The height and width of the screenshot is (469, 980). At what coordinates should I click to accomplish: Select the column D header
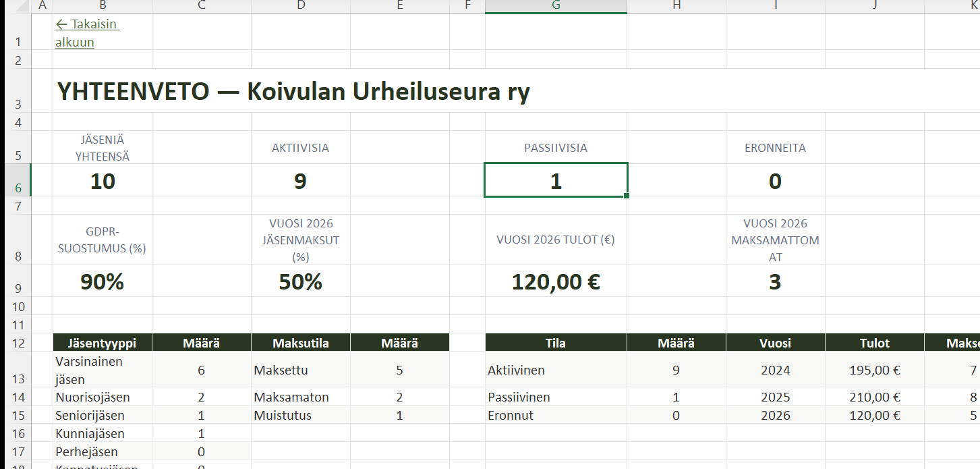click(x=301, y=6)
